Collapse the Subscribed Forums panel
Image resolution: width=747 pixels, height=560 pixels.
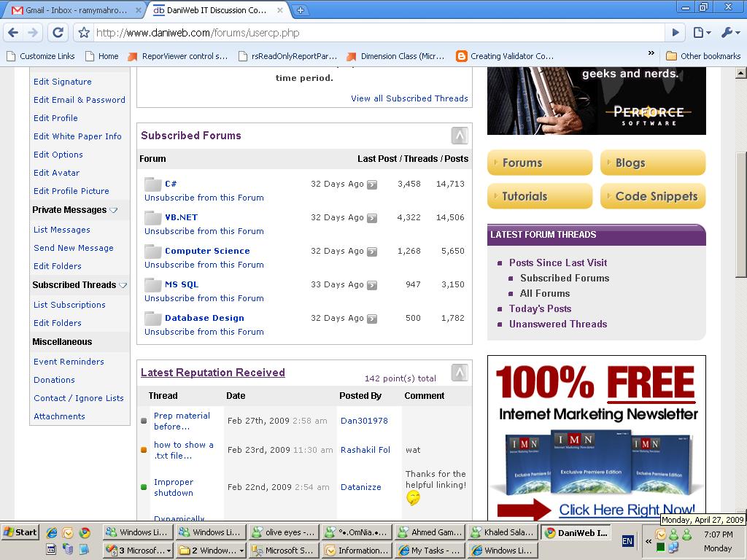click(x=460, y=136)
